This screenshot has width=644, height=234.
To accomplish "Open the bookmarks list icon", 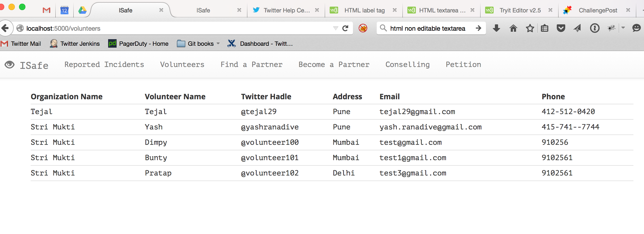I will pyautogui.click(x=545, y=28).
